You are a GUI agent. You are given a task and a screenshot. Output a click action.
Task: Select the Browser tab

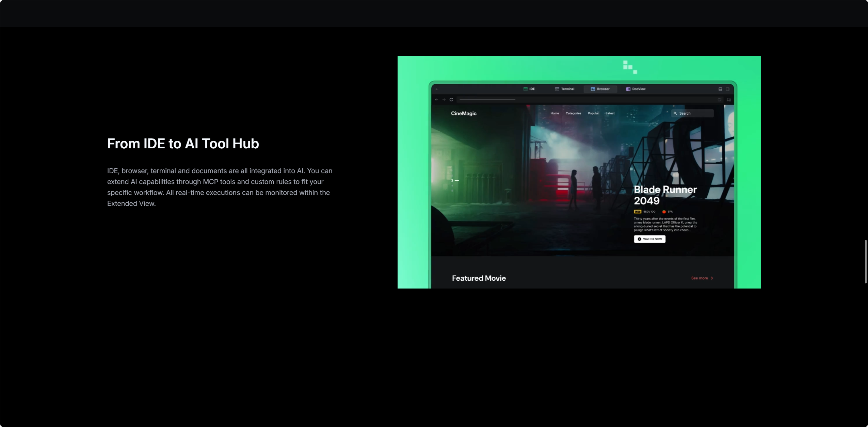coord(600,89)
